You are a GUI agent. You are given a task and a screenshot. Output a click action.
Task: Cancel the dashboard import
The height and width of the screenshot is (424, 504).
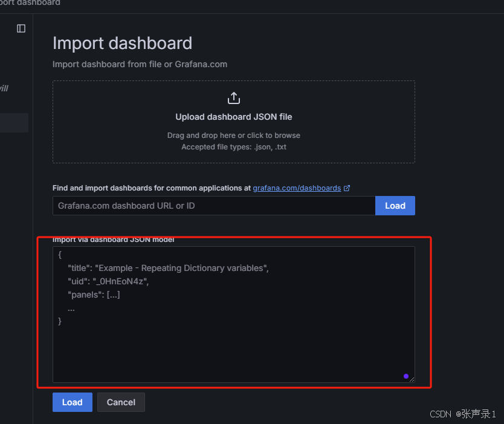point(121,402)
